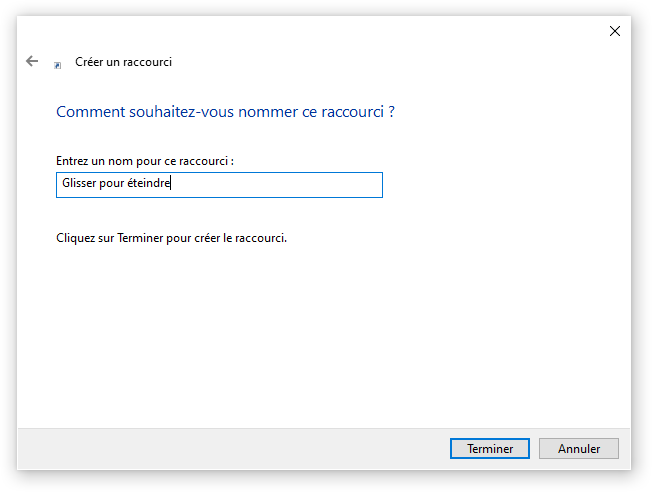Click the empty area of the name field
Viewport: 652px width, 492px height.
[x=277, y=185]
